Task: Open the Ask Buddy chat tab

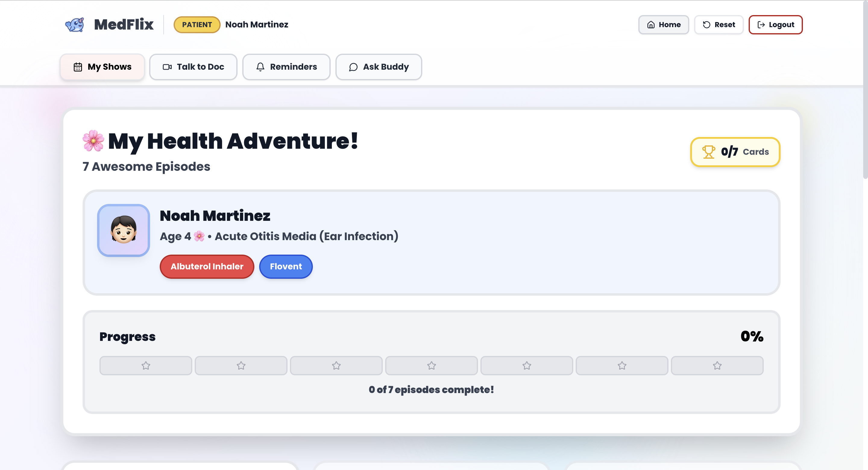Action: (x=379, y=67)
